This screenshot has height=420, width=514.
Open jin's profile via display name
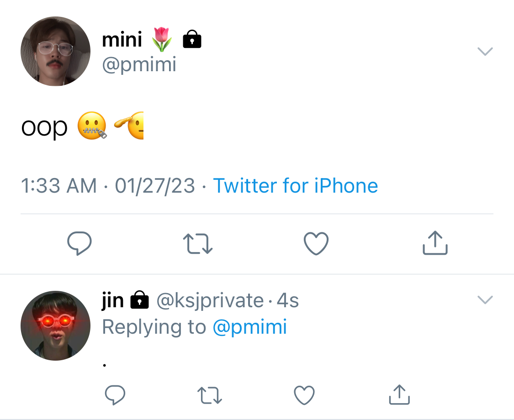(x=113, y=300)
